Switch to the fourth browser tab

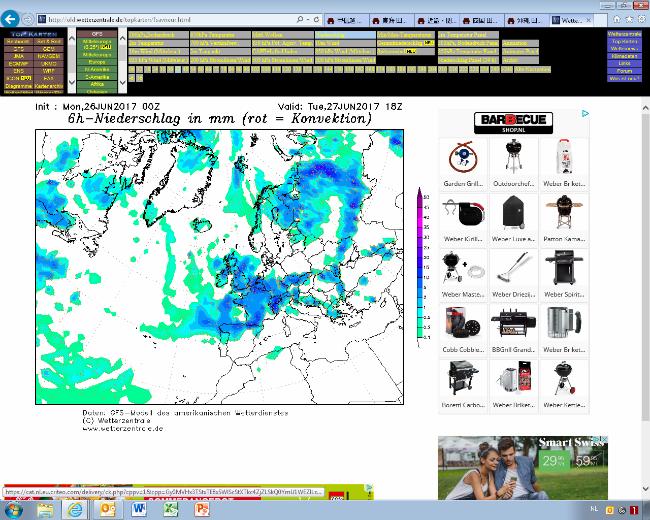click(x=481, y=20)
